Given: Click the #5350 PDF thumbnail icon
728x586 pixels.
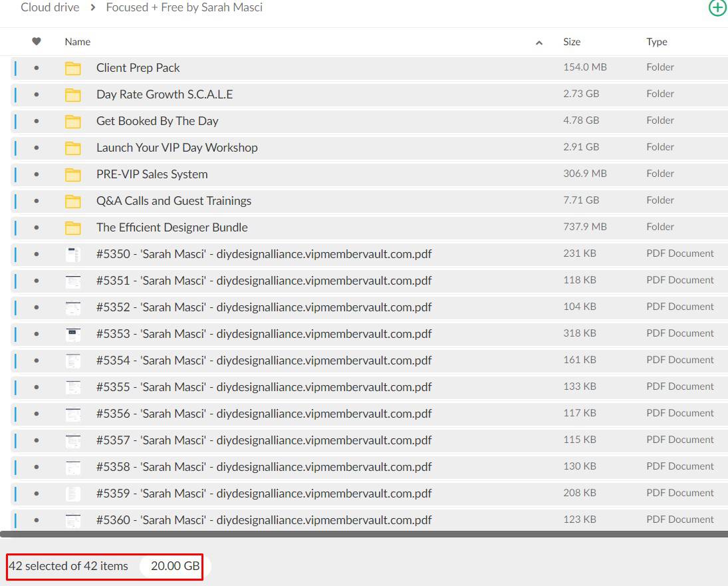Looking at the screenshot, I should pos(72,254).
